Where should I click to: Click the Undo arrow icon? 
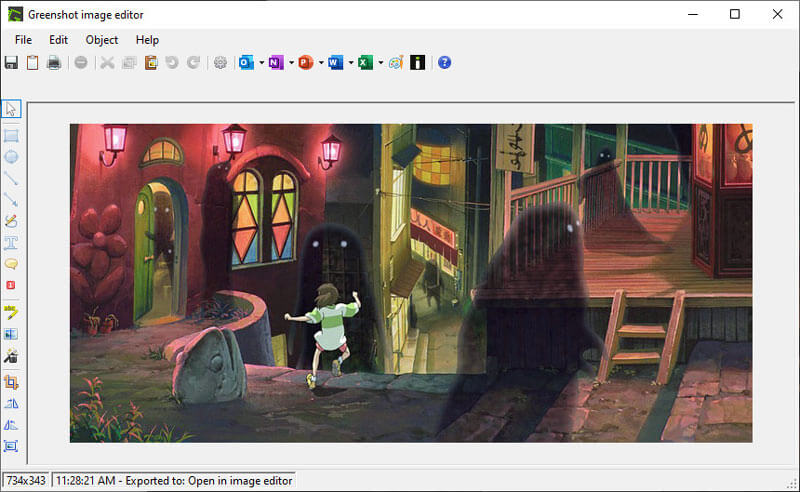[x=172, y=63]
